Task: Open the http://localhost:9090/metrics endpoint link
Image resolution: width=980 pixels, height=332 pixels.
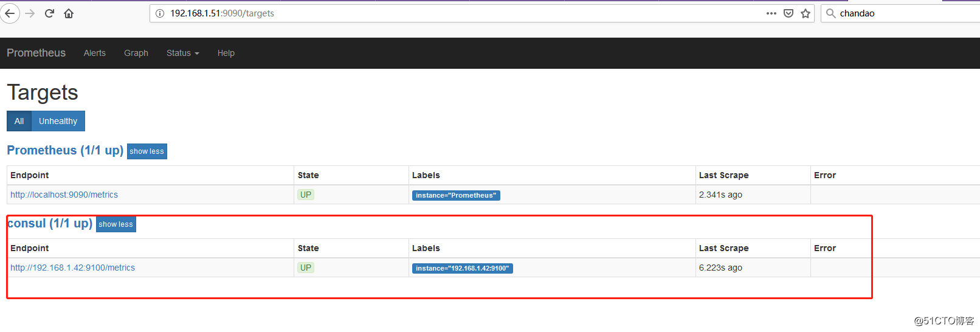Action: (64, 195)
